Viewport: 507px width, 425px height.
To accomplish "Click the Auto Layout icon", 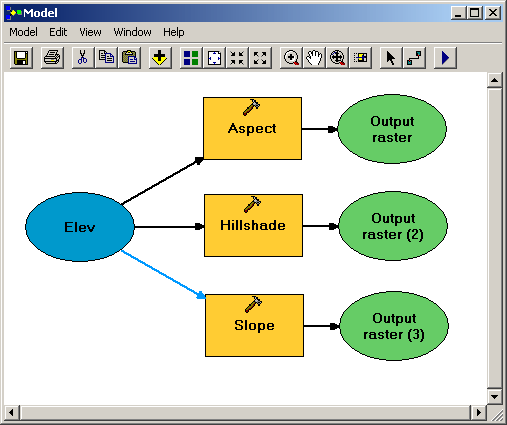I will point(191,58).
